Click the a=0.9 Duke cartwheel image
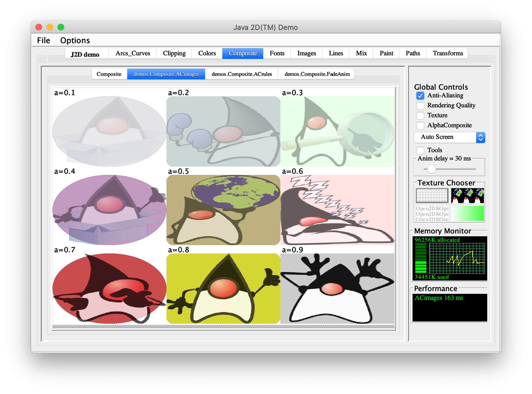 point(337,288)
